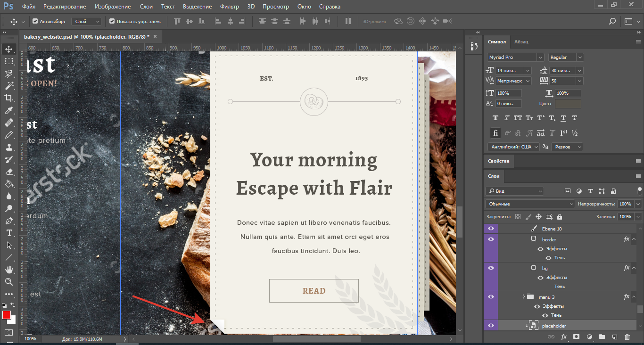Select the Pen tool
Screen dimensions: 644x345
9,221
